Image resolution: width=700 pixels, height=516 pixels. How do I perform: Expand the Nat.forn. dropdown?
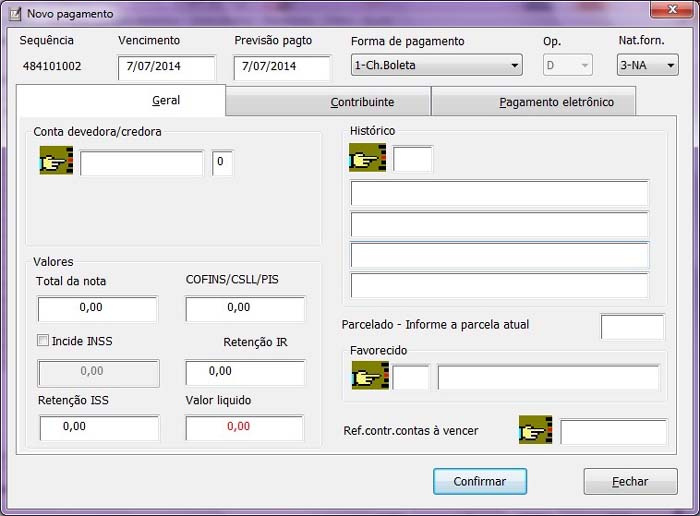pos(647,66)
